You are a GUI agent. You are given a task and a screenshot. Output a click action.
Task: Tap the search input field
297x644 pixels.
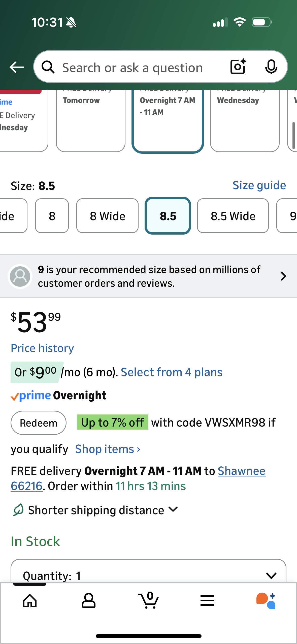pyautogui.click(x=141, y=68)
